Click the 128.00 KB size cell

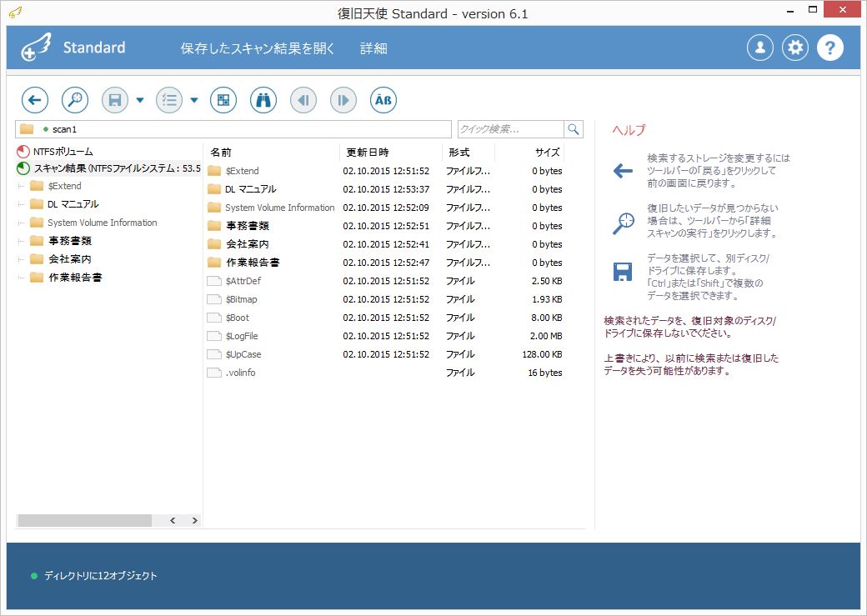[542, 354]
